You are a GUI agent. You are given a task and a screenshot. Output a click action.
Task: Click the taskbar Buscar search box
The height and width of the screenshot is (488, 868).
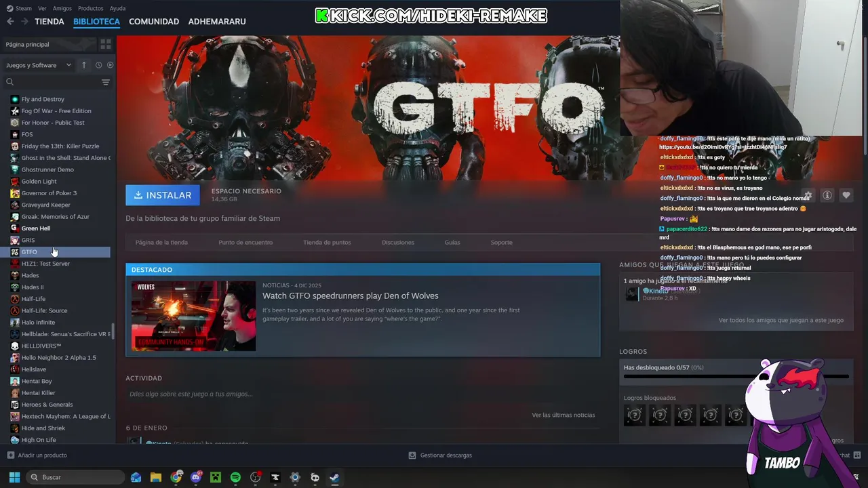tap(75, 477)
